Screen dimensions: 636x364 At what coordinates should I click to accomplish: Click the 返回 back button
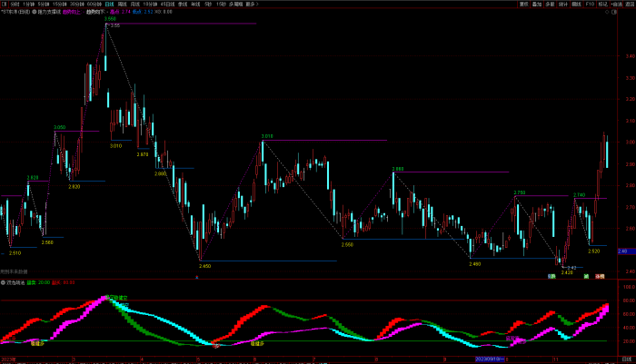(630, 4)
